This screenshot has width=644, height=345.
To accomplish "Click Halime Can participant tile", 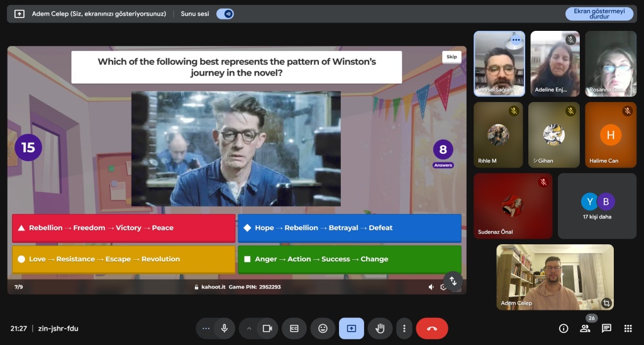I will (x=611, y=135).
